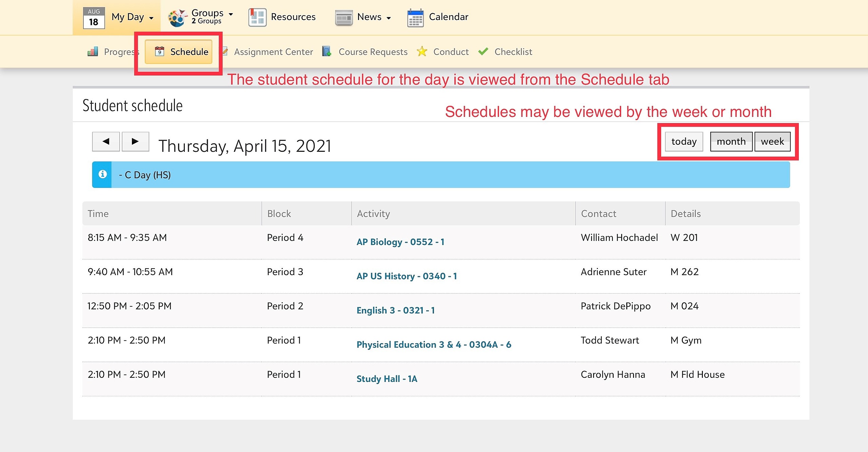868x452 pixels.
Task: Open Physical Education 3 & 4 link
Action: point(434,345)
